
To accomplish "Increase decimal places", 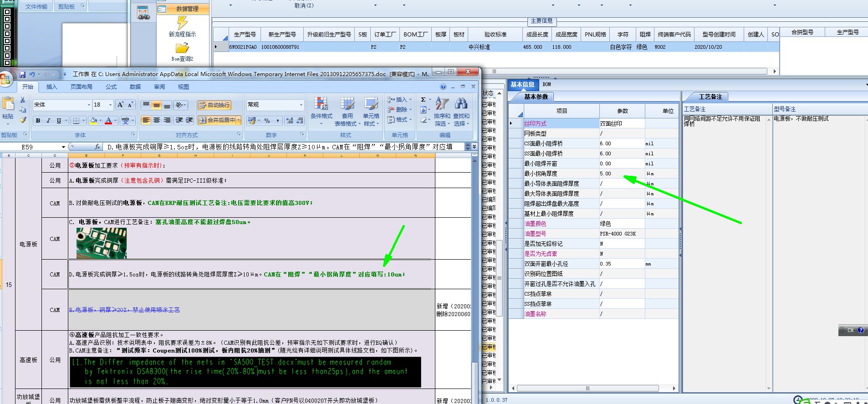I will 290,120.
